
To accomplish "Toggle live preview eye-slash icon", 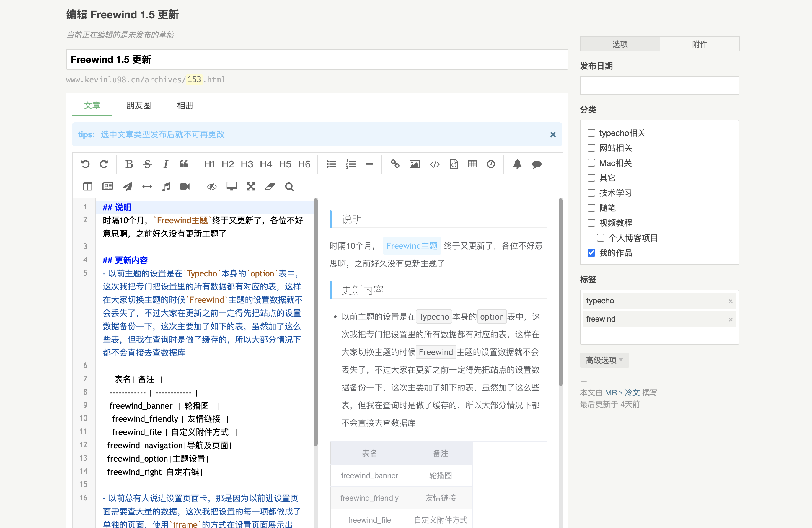I will [211, 186].
